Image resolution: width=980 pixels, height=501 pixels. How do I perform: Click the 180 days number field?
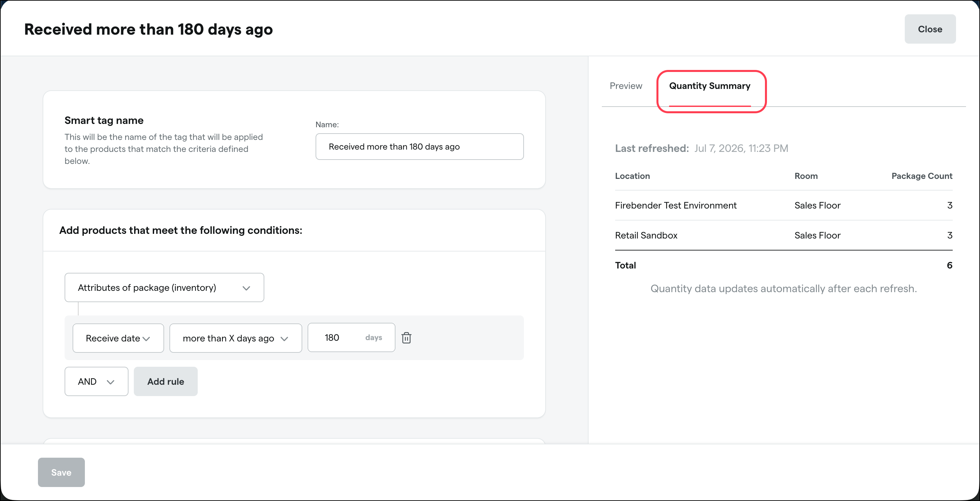pos(351,338)
